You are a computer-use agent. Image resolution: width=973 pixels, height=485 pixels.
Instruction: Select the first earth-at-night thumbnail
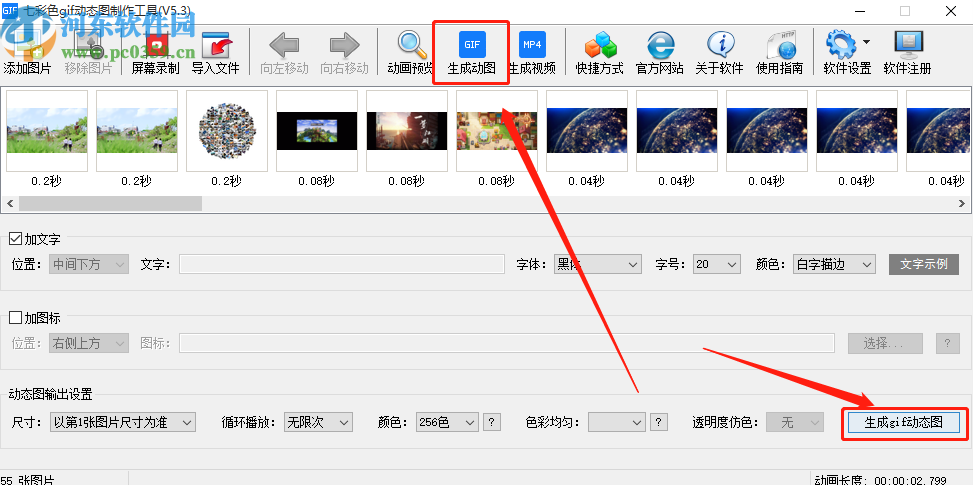pos(587,131)
